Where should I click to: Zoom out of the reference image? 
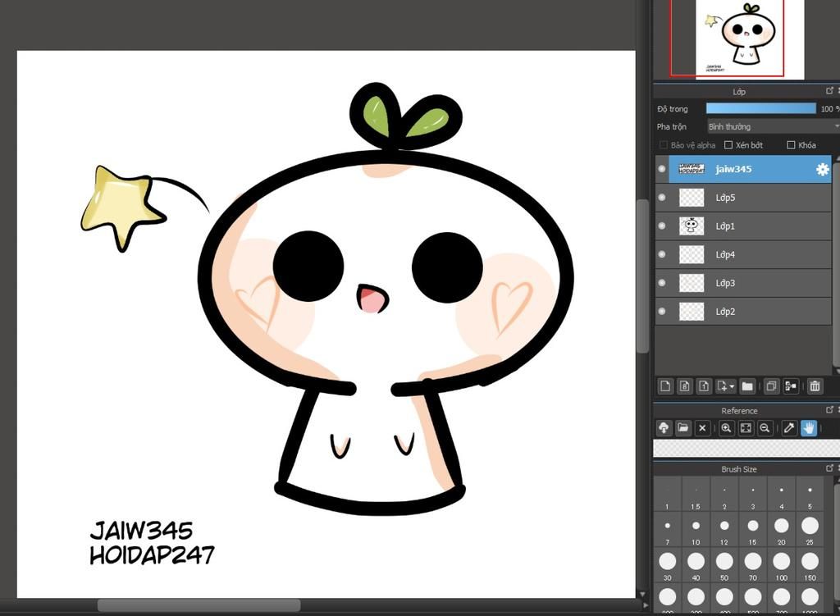(765, 428)
